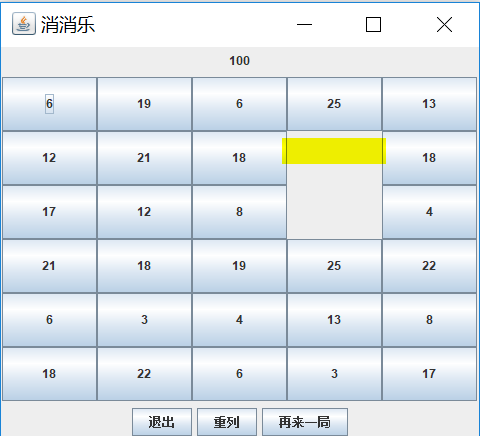Screen dimensions: 480x436
Task: Select the 18 tile right of 21
Action: tap(239, 158)
